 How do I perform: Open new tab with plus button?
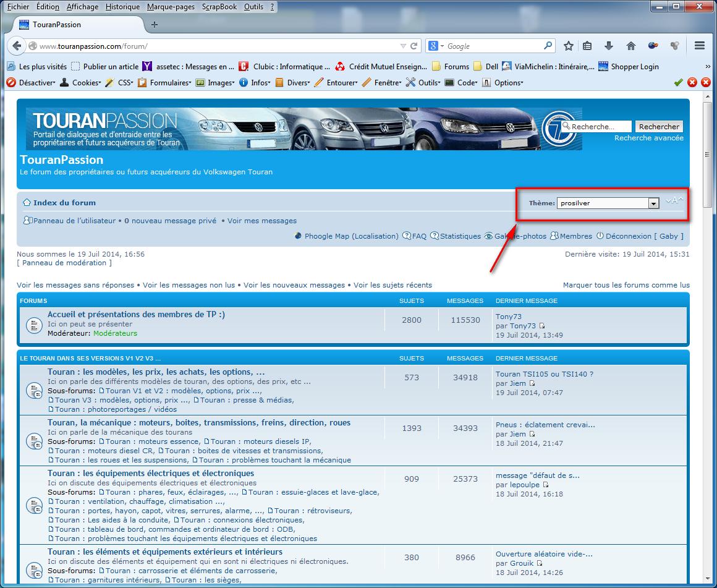tap(155, 25)
